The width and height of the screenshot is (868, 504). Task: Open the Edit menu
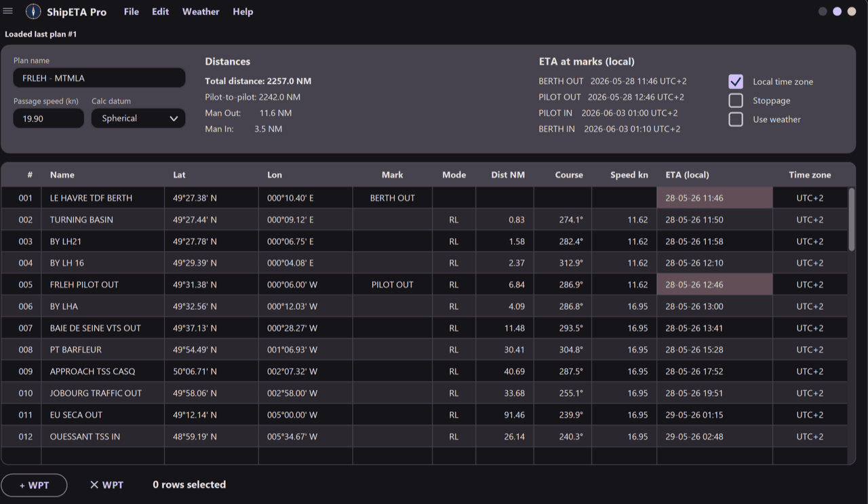coord(161,12)
